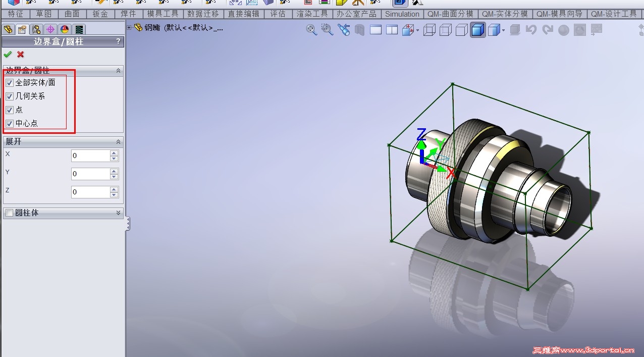
Task: Expand the 圆柱体 section
Action: tap(119, 213)
